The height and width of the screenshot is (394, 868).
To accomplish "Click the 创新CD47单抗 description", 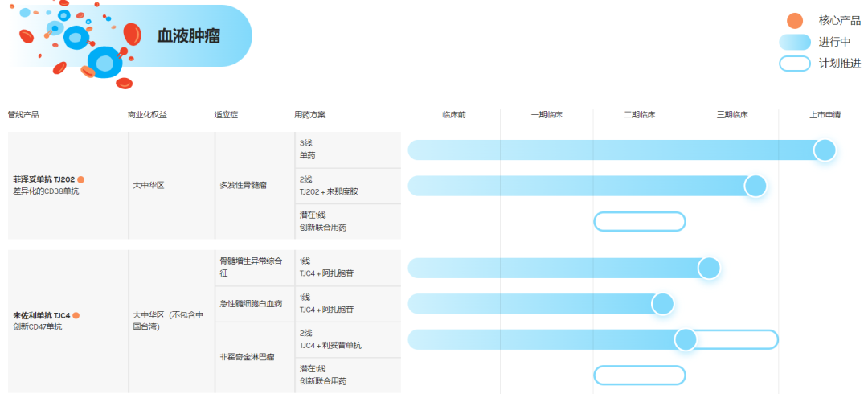I will [38, 327].
